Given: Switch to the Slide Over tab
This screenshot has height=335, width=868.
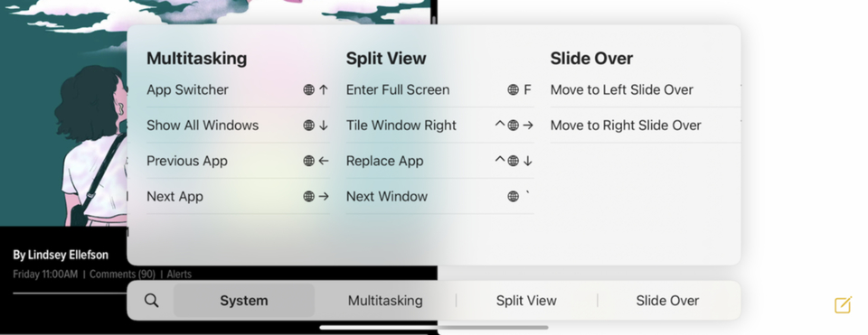Looking at the screenshot, I should (667, 301).
